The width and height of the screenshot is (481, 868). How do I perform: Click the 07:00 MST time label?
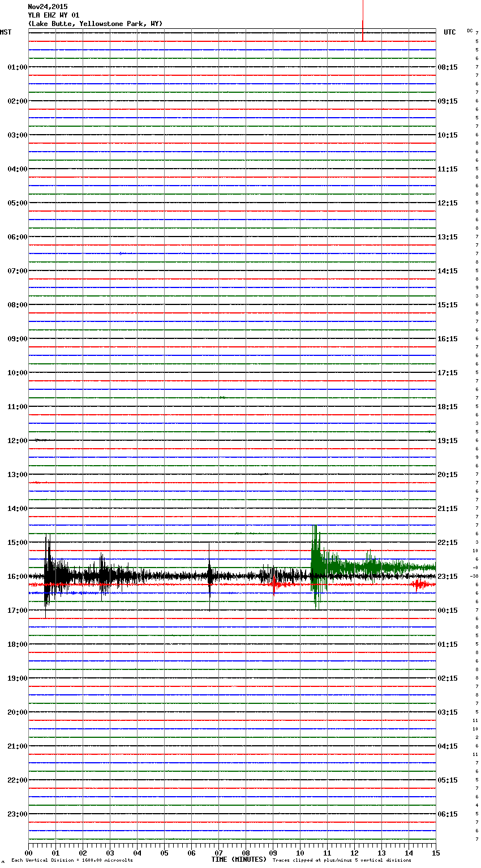coord(17,271)
